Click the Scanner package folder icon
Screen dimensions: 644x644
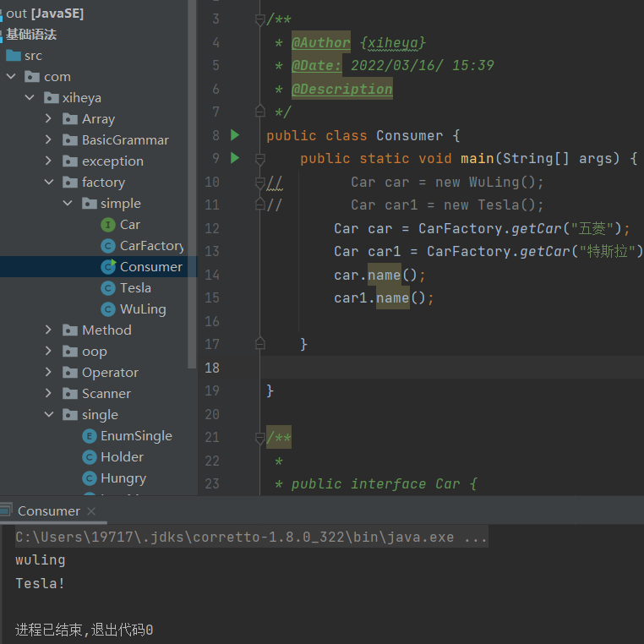point(70,394)
